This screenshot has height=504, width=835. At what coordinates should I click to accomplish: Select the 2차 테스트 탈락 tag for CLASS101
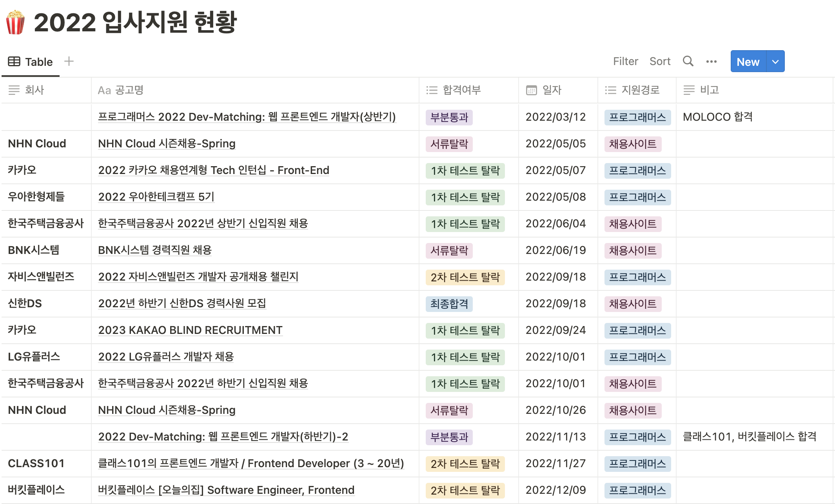point(465,464)
